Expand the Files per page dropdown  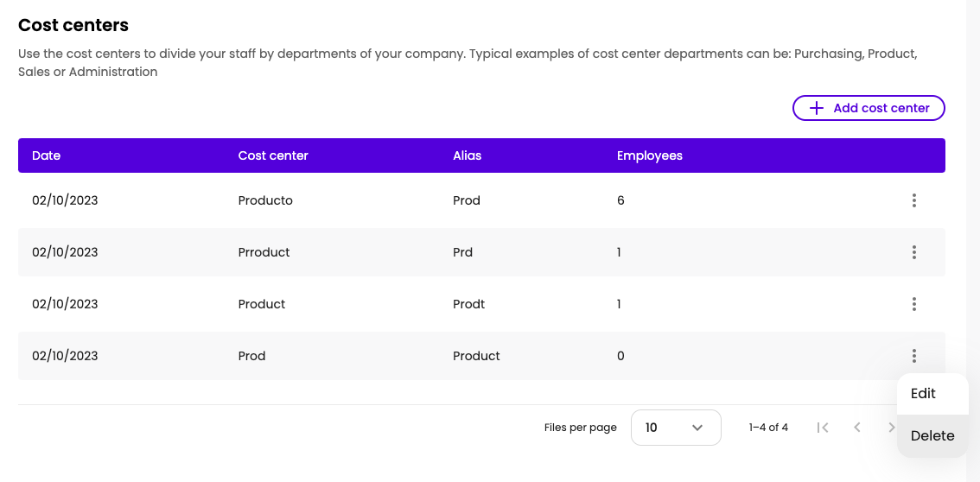pos(676,428)
